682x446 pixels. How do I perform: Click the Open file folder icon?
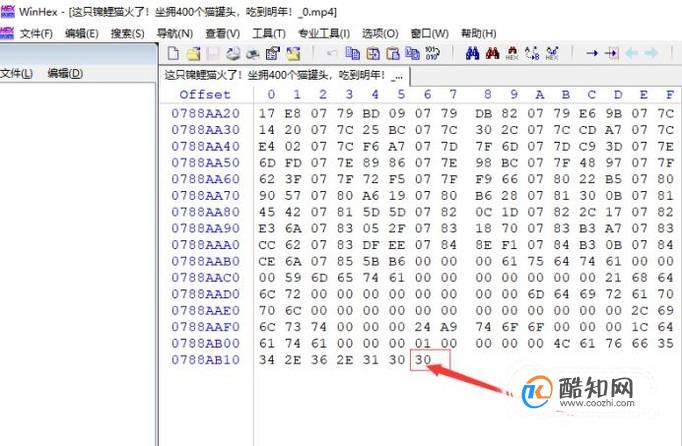[193, 54]
